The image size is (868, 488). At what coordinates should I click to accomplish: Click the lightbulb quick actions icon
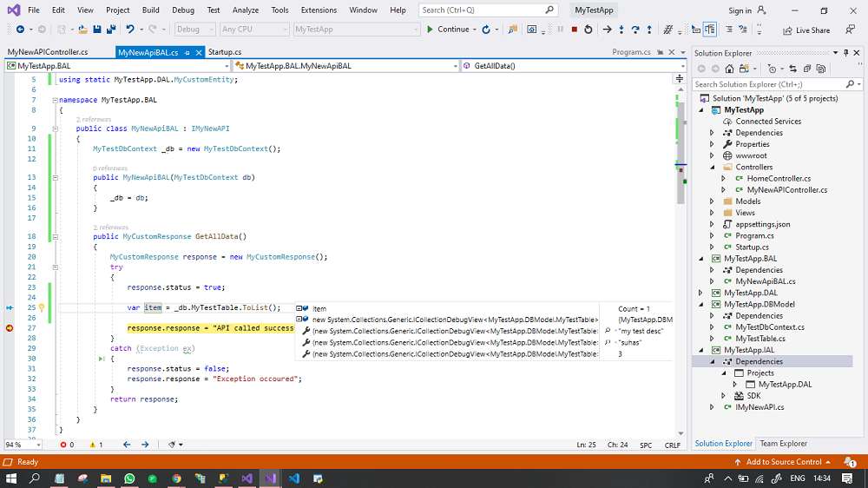(x=42, y=307)
